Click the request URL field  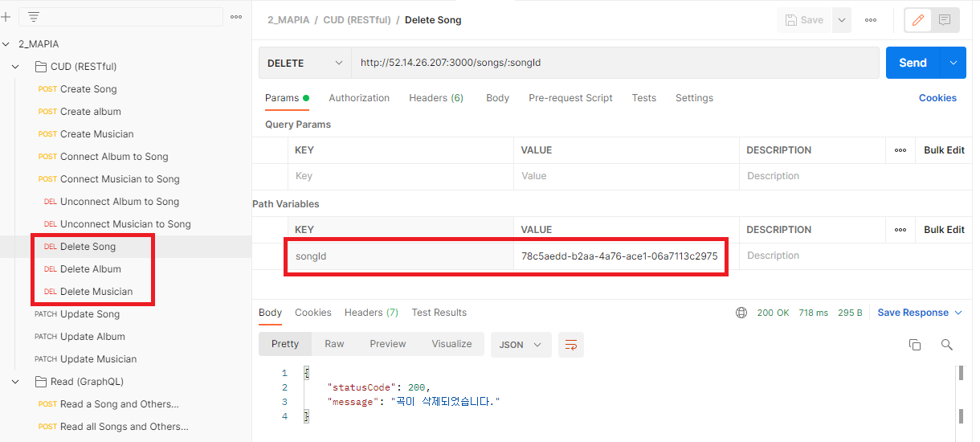point(615,63)
